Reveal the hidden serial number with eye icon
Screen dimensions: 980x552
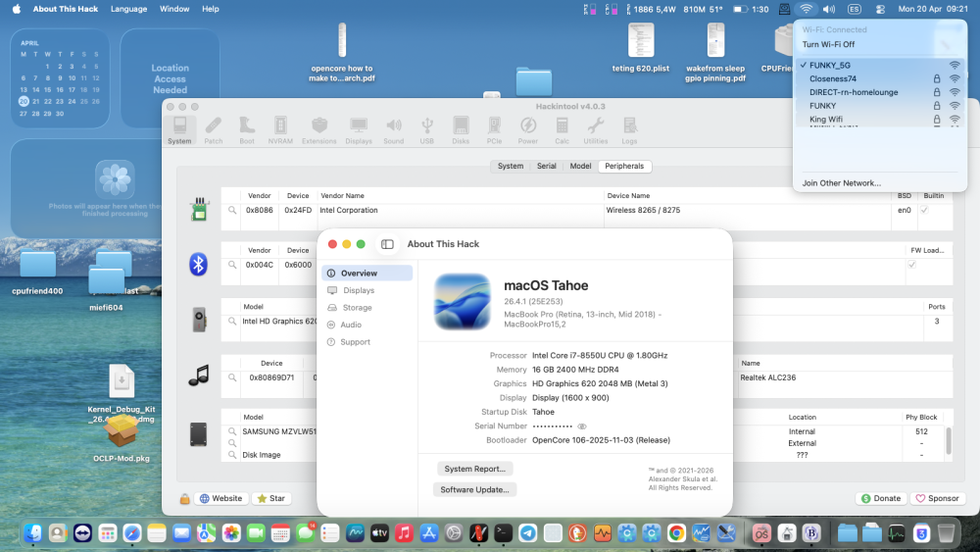pyautogui.click(x=582, y=427)
